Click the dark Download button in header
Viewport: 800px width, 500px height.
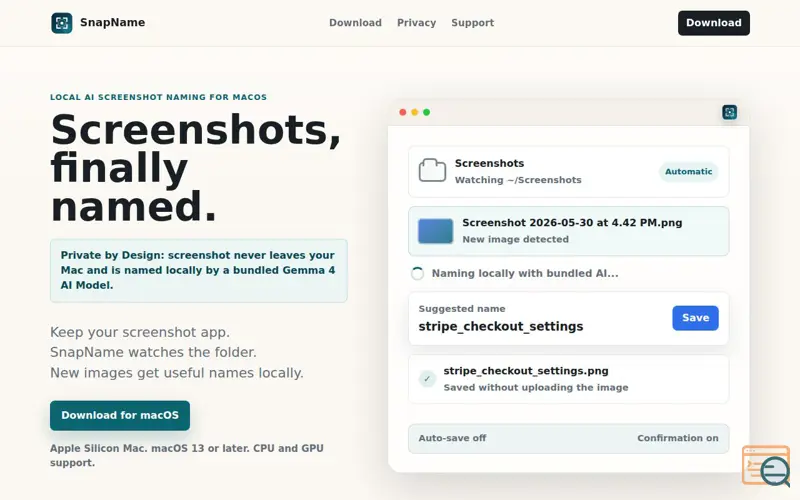(714, 23)
